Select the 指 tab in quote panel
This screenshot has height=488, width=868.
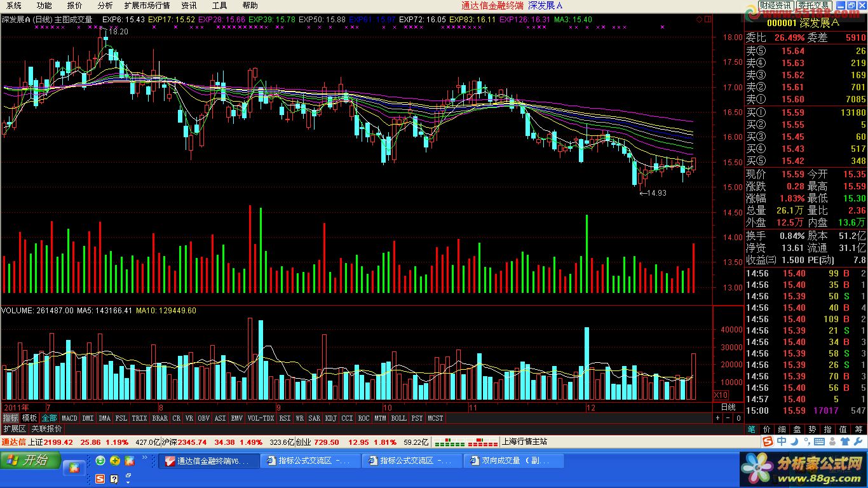coord(827,429)
